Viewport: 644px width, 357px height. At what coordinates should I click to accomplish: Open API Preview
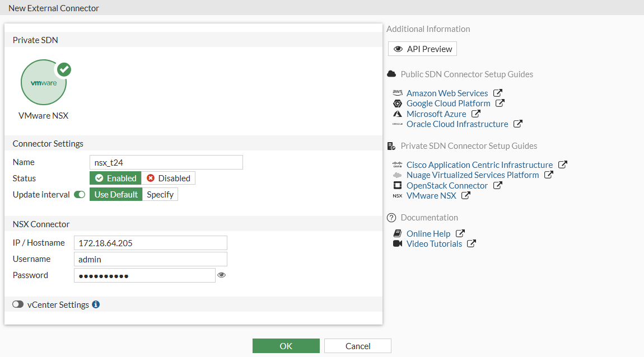point(422,49)
